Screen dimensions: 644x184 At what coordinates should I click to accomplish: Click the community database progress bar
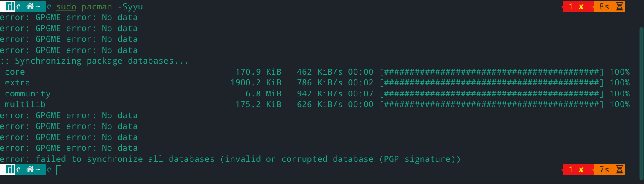tap(491, 93)
